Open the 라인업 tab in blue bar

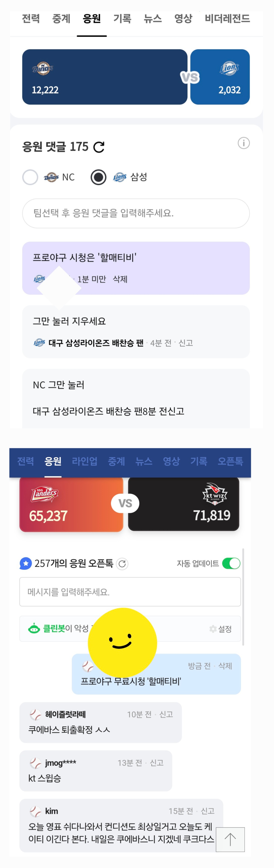pos(85,461)
